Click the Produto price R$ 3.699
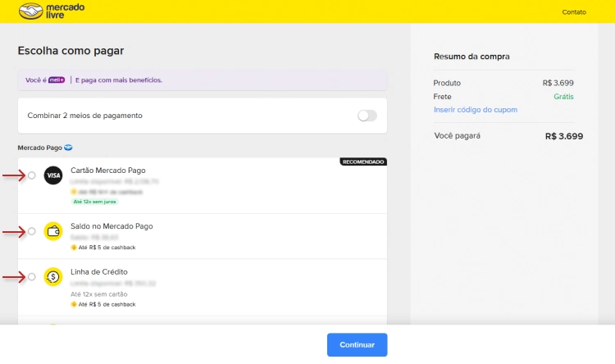Viewport: 615px width, 364px height. (x=558, y=83)
